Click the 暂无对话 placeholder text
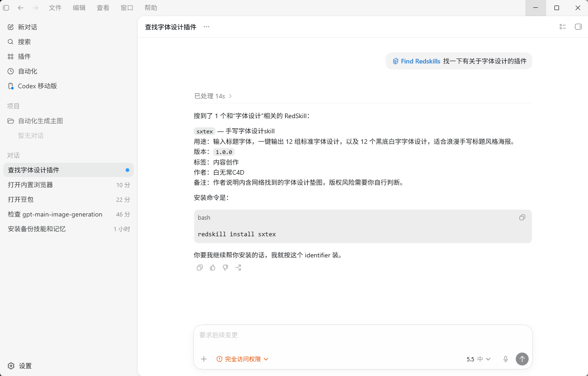Screen dimensions: 588x376 (x=31, y=136)
